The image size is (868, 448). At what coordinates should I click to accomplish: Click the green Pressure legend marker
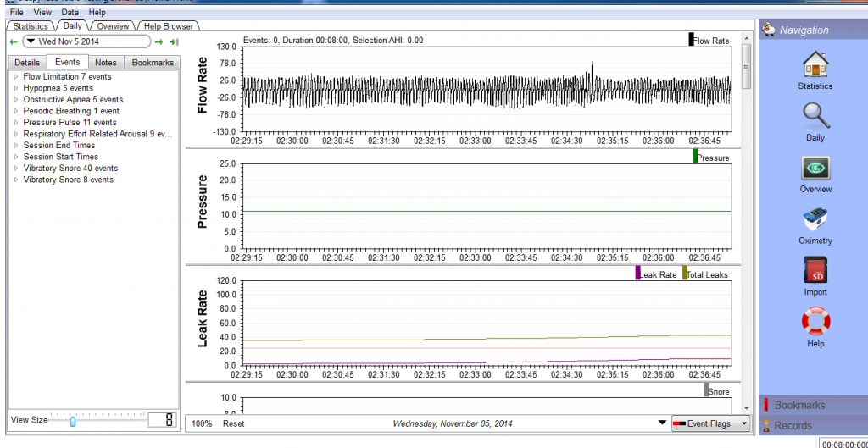click(x=695, y=156)
